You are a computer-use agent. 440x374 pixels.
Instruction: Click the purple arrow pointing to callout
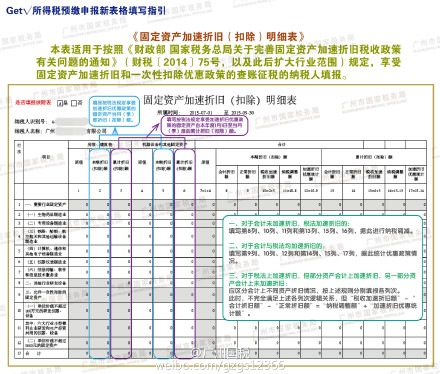pyautogui.click(x=153, y=129)
